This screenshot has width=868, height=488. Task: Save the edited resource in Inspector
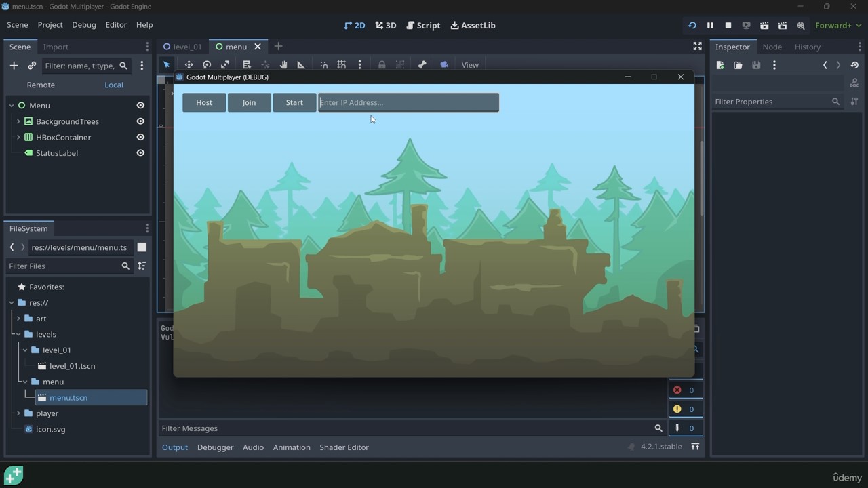(x=756, y=65)
